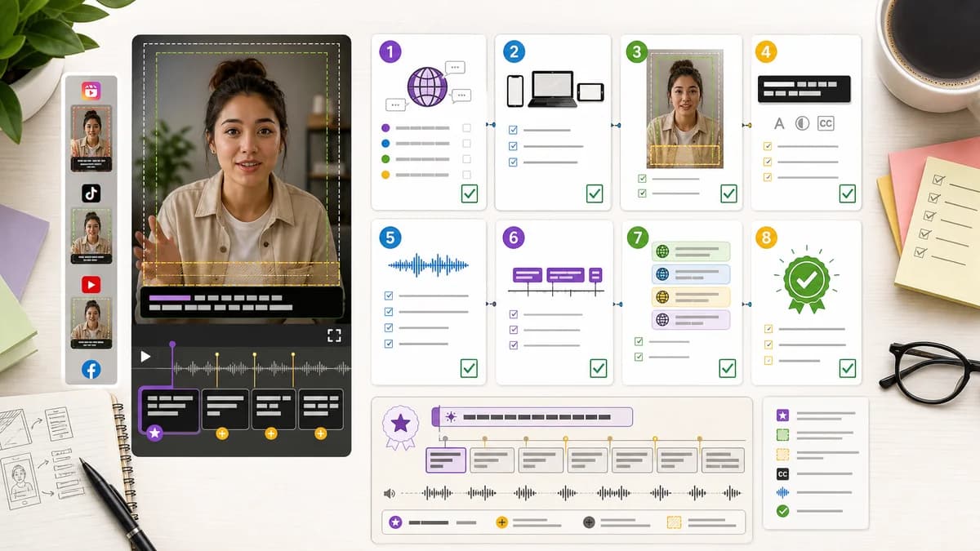Toggle the large green checkmark on card 2

pos(595,193)
